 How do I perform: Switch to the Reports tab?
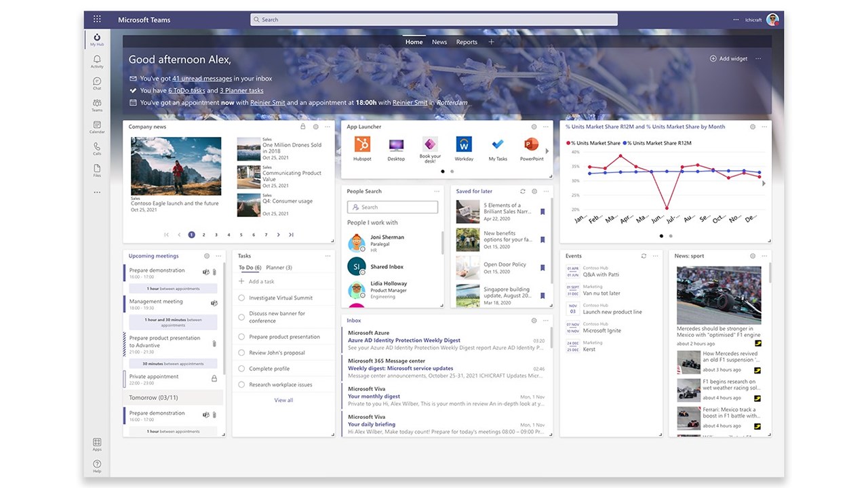tap(467, 42)
